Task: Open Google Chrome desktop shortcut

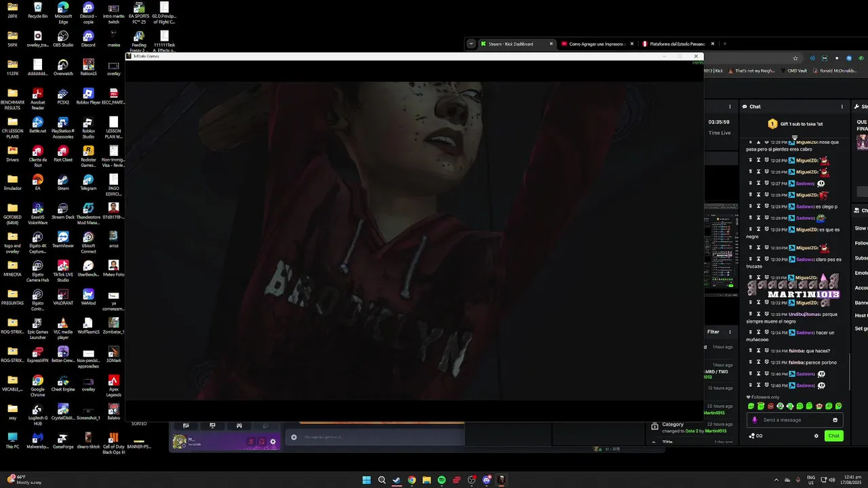Action: 38,386
